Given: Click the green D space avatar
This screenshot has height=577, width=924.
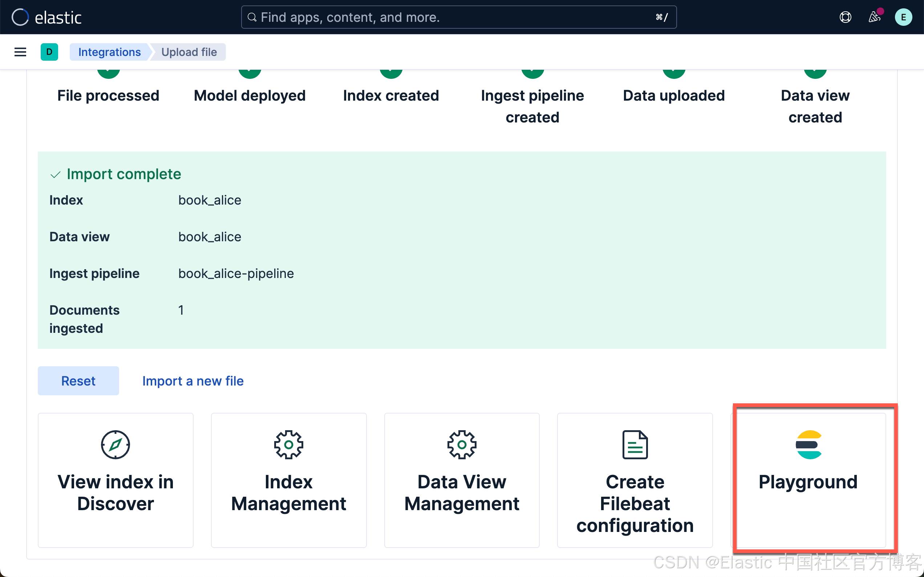Looking at the screenshot, I should [x=49, y=52].
